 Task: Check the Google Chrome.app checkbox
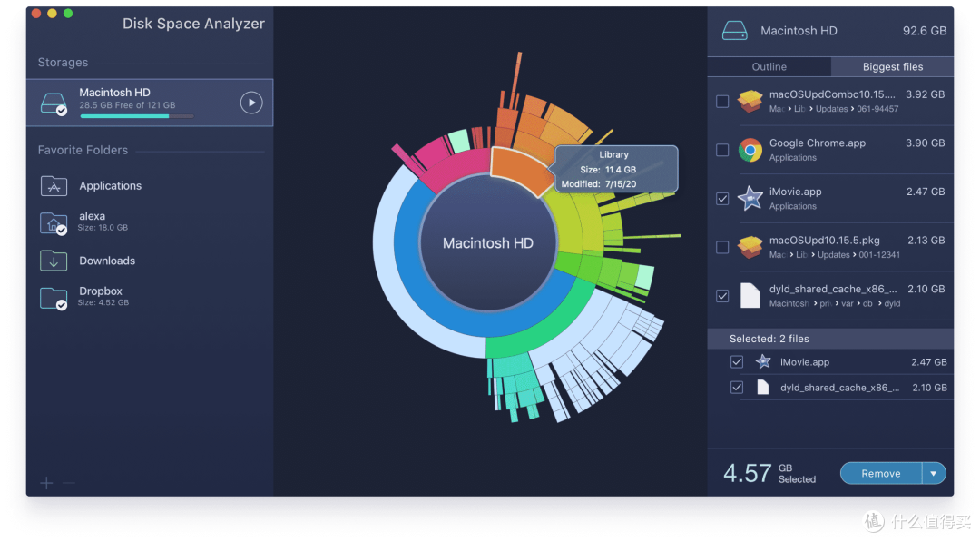722,150
